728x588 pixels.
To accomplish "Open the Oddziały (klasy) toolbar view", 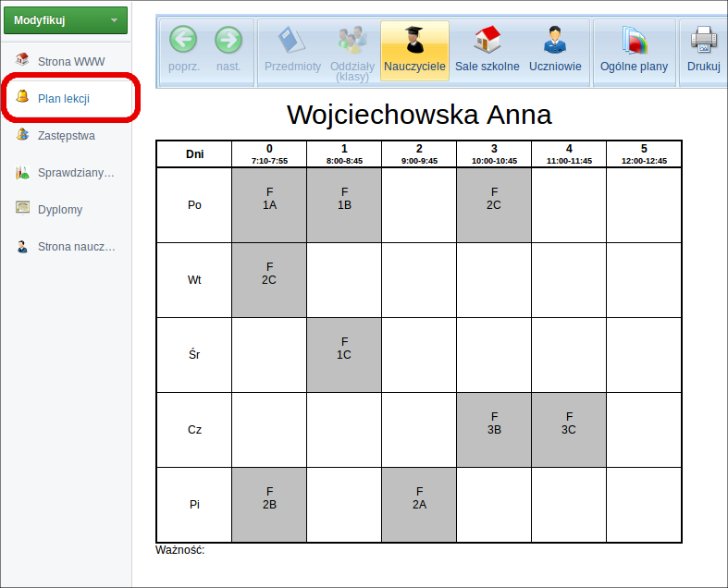I will tap(352, 52).
